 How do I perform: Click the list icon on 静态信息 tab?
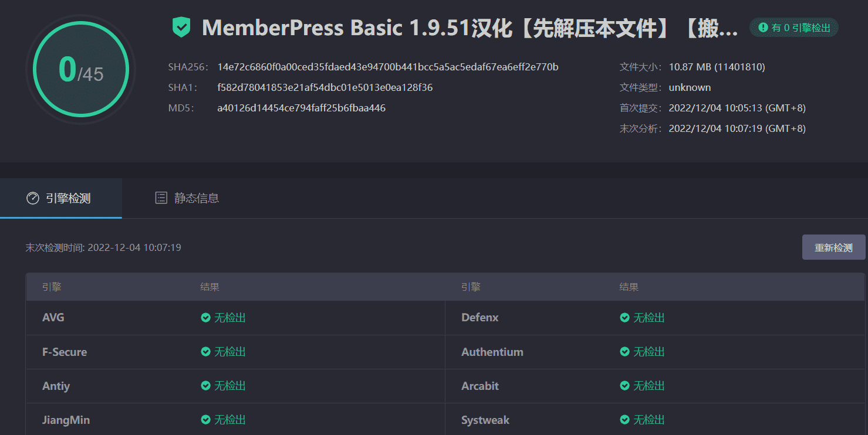tap(161, 198)
